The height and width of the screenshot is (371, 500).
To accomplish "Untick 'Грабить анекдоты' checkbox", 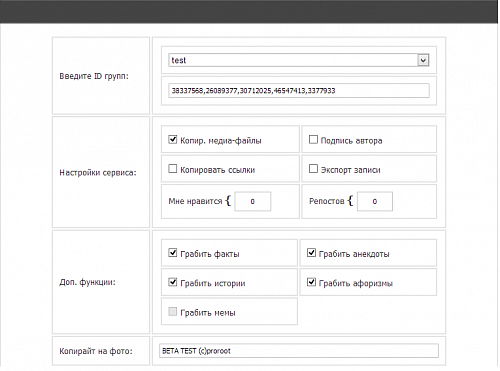I will tap(311, 253).
